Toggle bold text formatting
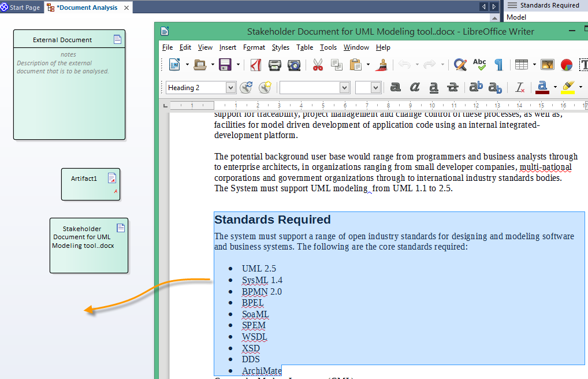This screenshot has width=588, height=379. [396, 87]
